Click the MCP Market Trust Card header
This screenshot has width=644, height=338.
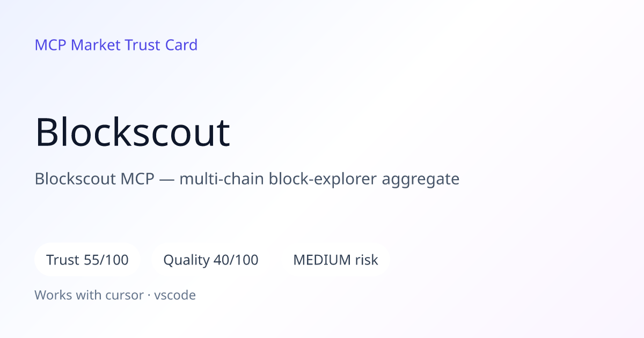116,45
